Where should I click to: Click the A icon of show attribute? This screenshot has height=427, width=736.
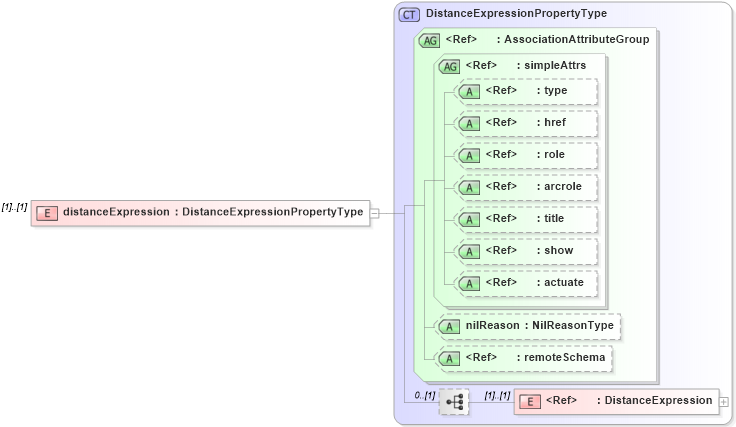pos(469,252)
